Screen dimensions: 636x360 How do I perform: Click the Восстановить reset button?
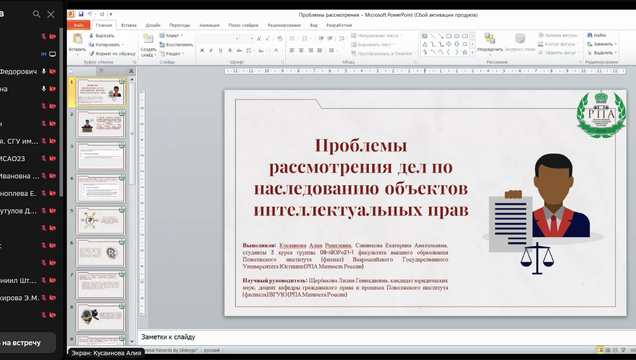tap(176, 45)
